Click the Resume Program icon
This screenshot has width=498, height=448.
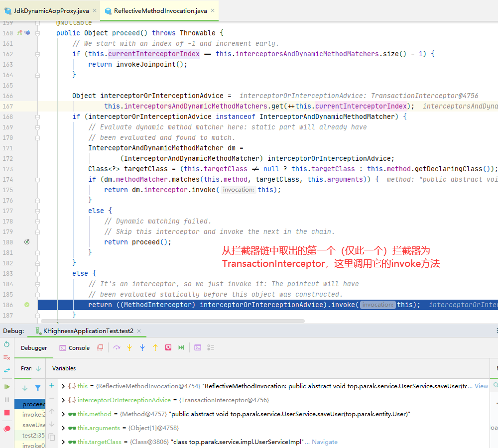tap(6, 387)
